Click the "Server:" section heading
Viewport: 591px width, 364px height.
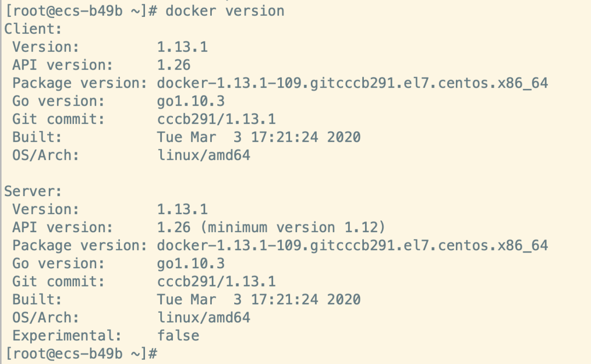[34, 191]
